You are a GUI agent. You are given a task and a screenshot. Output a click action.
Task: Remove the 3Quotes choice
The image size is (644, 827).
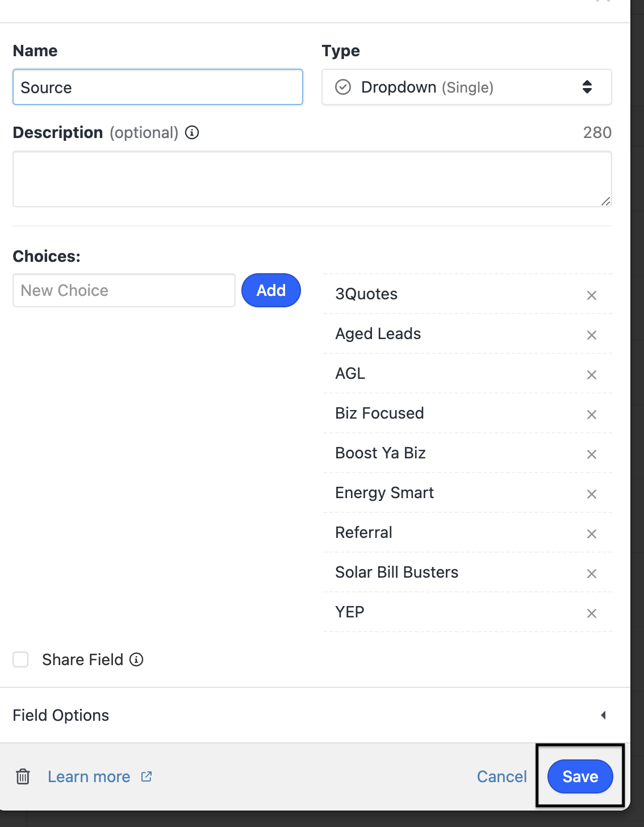(591, 295)
